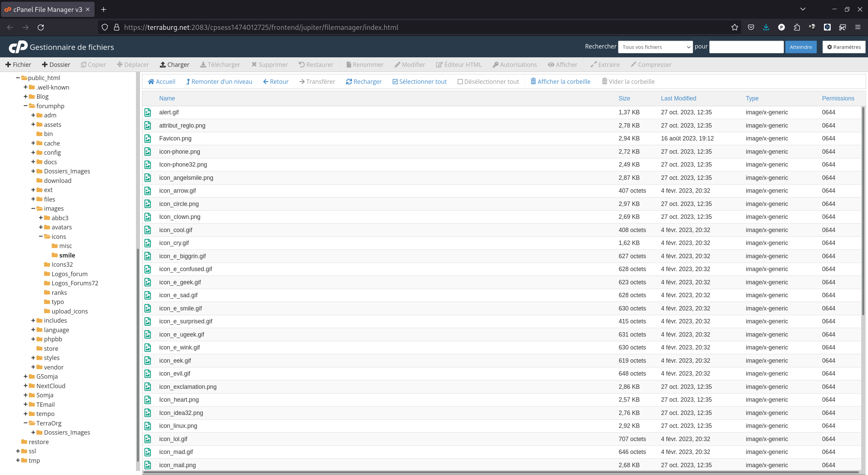Collapse the forumphp folder node
The height and width of the screenshot is (475, 868).
click(x=25, y=106)
